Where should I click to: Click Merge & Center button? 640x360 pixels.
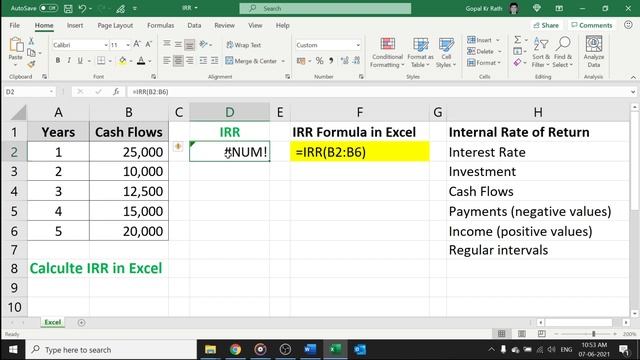(x=251, y=61)
